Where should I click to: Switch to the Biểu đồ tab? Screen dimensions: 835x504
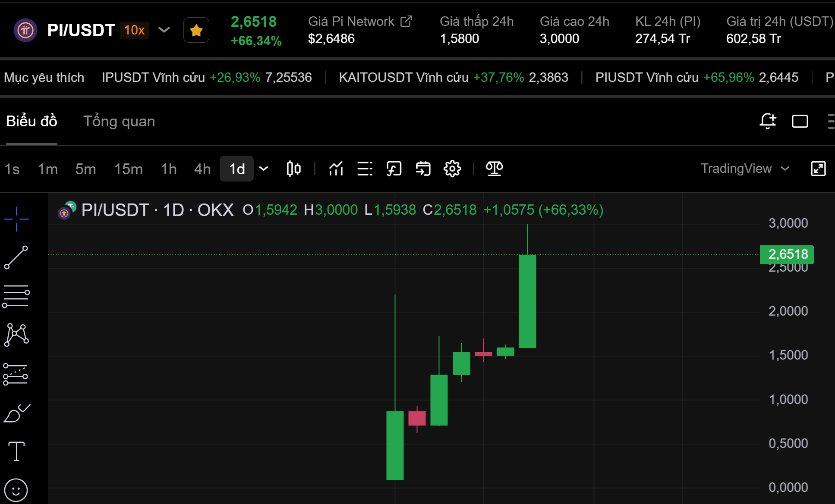pos(32,121)
